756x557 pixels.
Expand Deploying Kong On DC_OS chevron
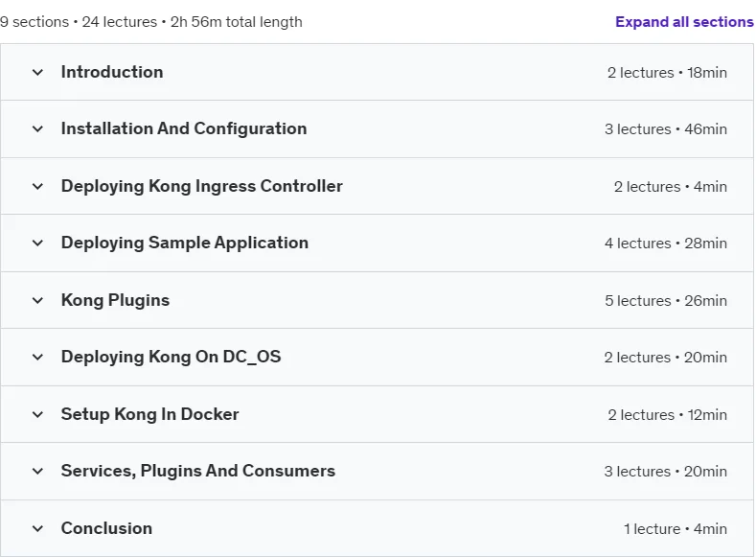click(x=37, y=358)
